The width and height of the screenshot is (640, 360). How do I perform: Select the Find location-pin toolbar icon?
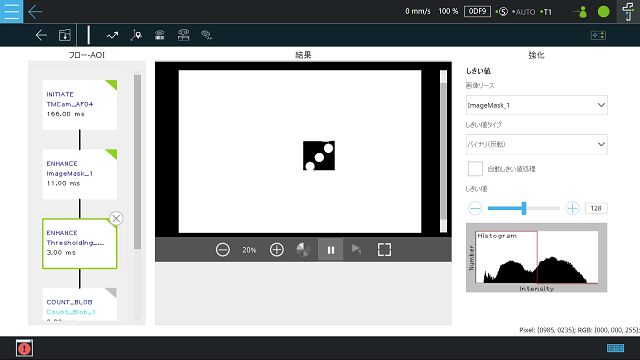click(x=136, y=35)
